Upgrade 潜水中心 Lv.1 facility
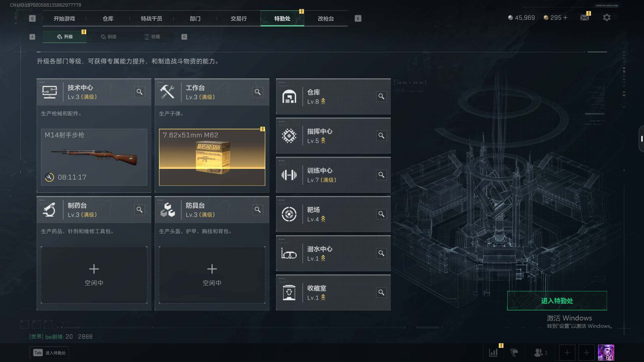644x362 pixels. coord(333,253)
